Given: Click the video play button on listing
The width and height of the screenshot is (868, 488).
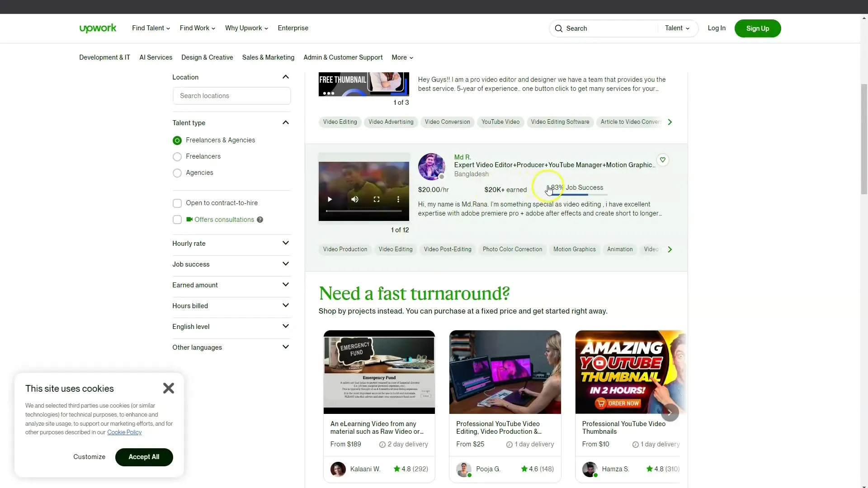Looking at the screenshot, I should click(x=330, y=199).
